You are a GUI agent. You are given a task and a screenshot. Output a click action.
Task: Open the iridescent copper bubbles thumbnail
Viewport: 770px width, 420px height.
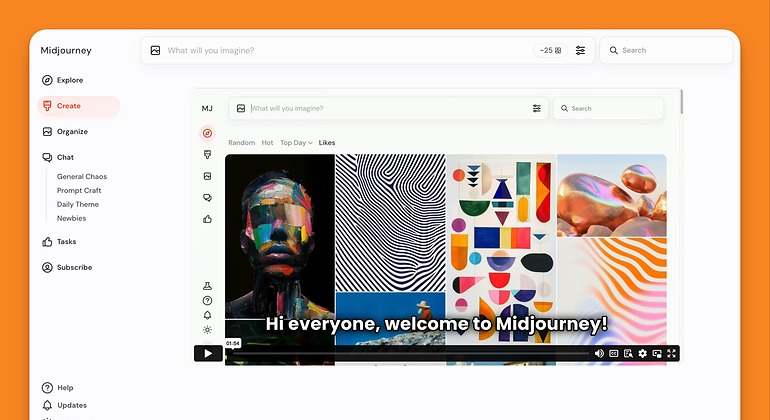612,196
